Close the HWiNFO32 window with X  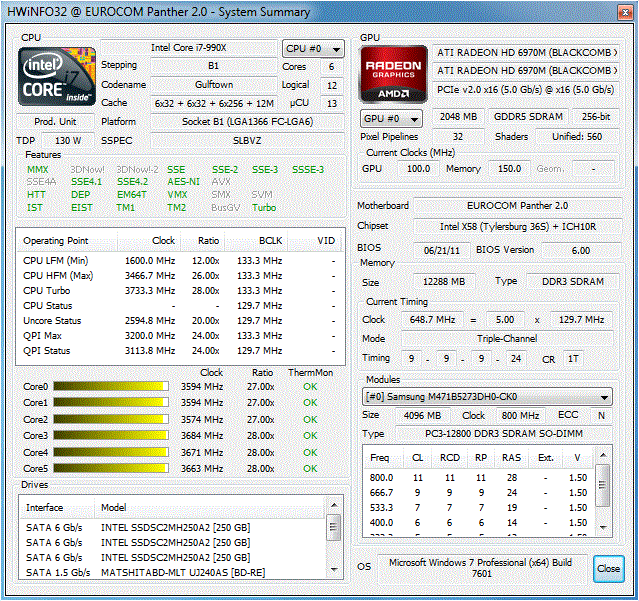[625, 13]
